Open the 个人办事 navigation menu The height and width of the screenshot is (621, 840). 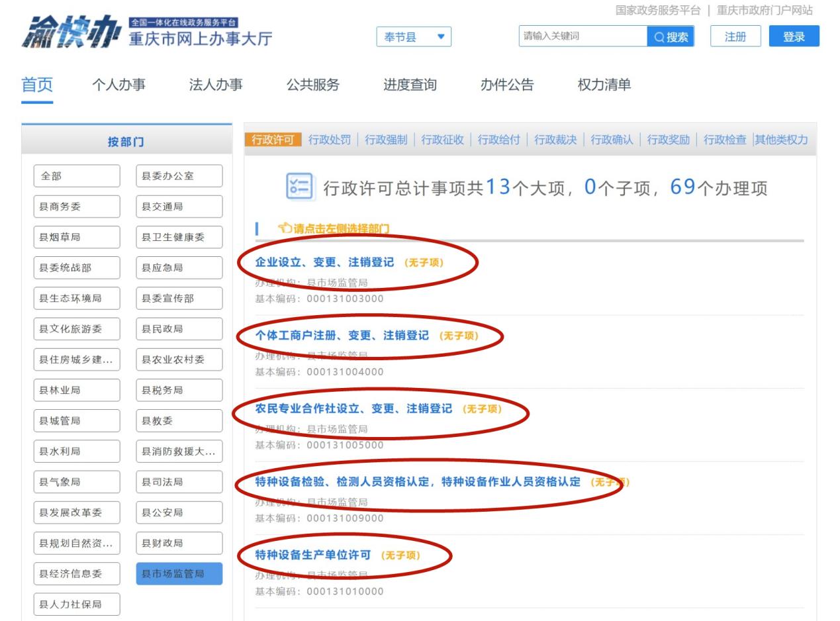point(118,85)
